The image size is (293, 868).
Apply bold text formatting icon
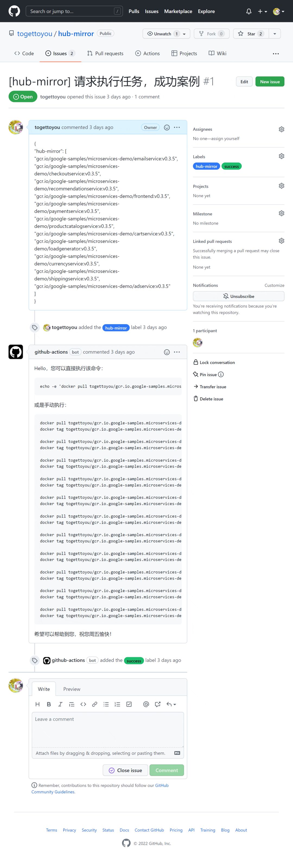click(49, 704)
